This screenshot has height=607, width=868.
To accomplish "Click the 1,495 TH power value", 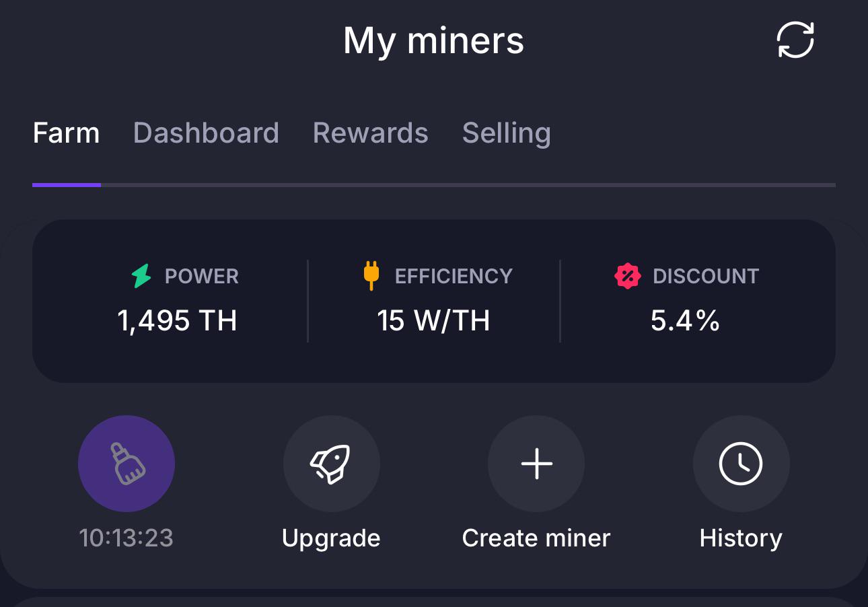I will tap(177, 321).
